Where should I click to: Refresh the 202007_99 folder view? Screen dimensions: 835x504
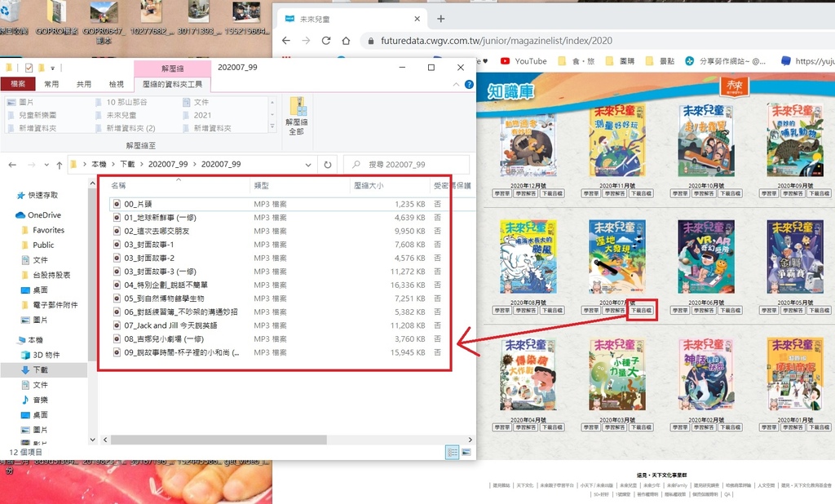click(x=328, y=165)
